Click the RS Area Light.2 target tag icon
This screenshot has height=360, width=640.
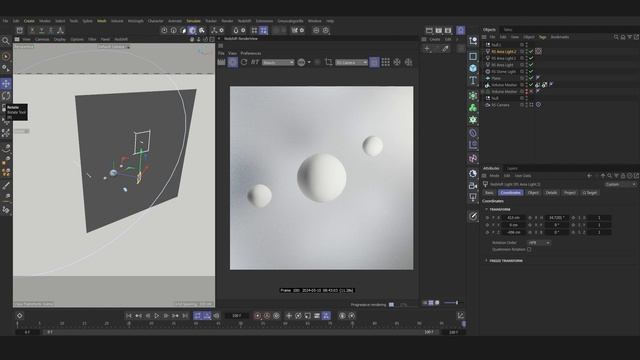click(x=539, y=51)
